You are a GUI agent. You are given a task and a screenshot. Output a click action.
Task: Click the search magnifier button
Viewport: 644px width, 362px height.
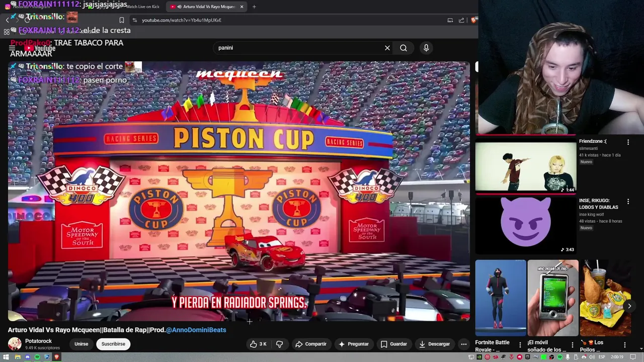[404, 48]
